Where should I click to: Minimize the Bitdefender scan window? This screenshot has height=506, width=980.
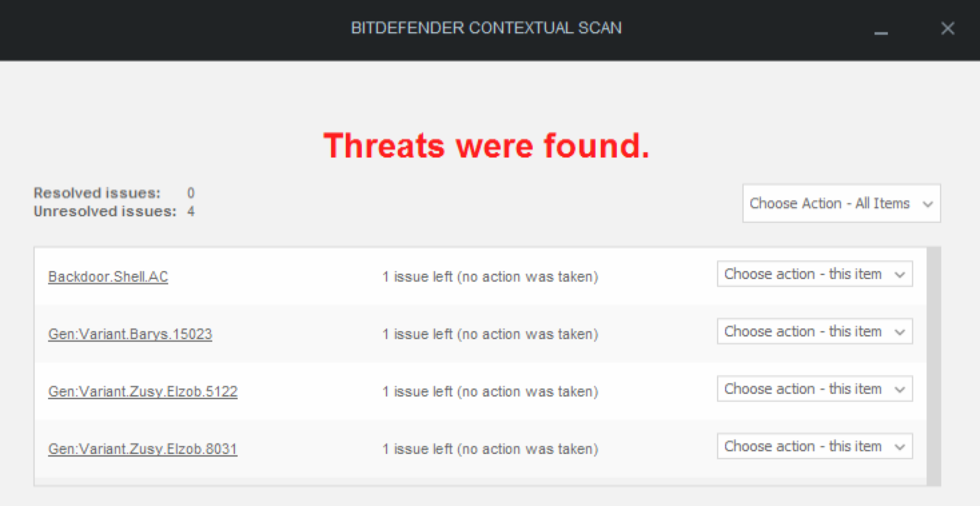click(x=881, y=29)
